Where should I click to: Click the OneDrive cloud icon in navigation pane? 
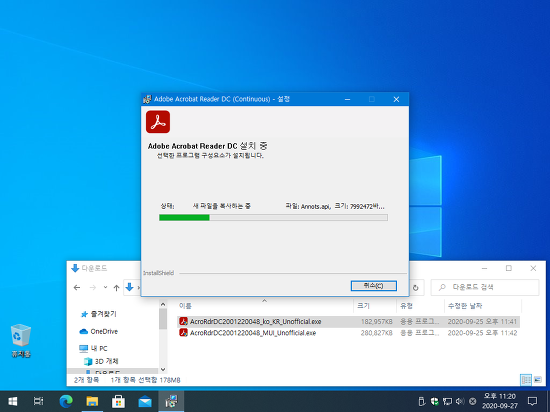pos(83,331)
